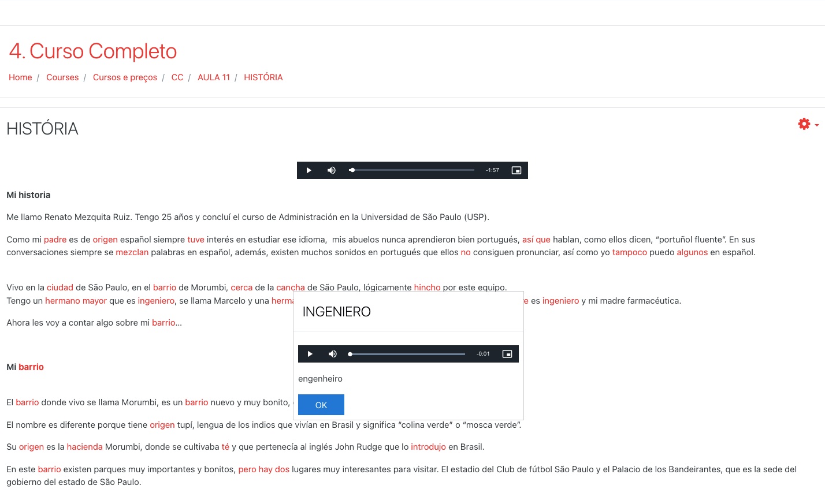825x504 pixels.
Task: Seek on the popup audio progress bar
Action: 407,354
